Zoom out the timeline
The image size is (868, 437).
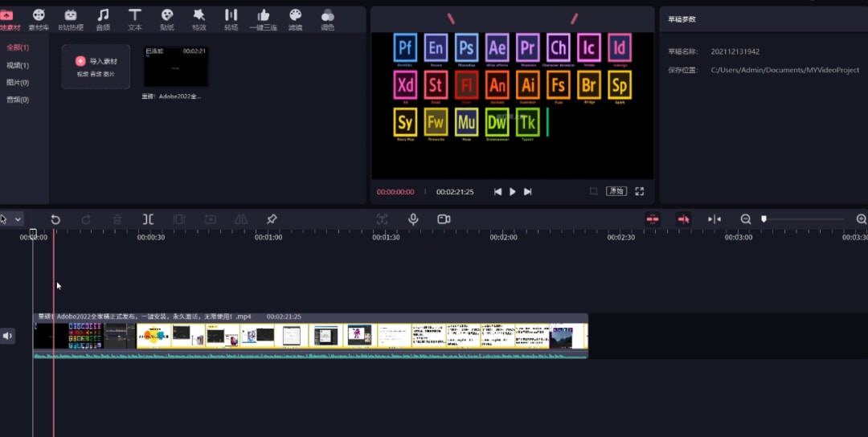[746, 219]
